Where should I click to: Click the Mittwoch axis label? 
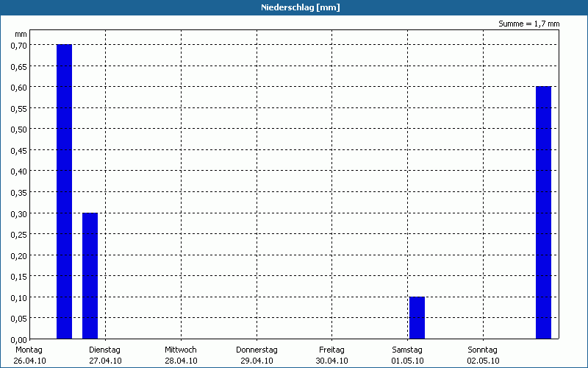[181, 350]
